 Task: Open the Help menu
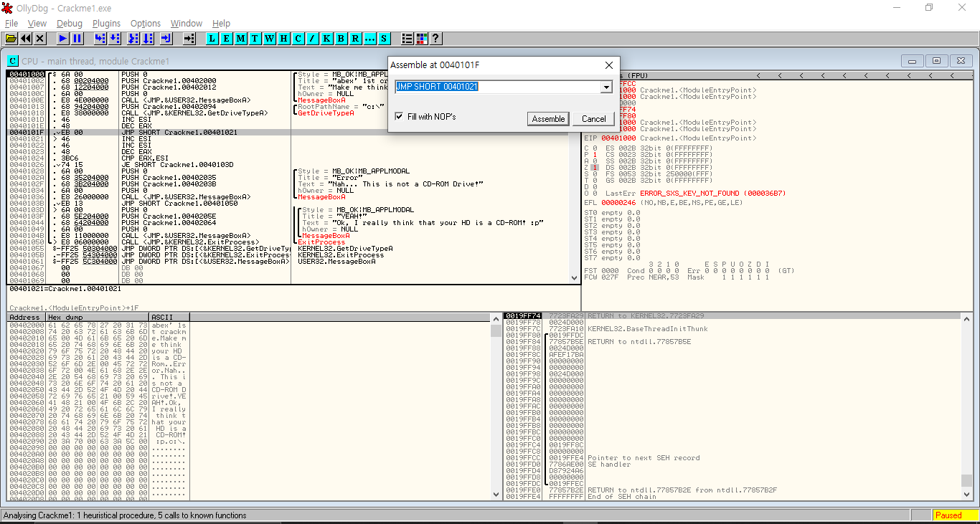[222, 24]
